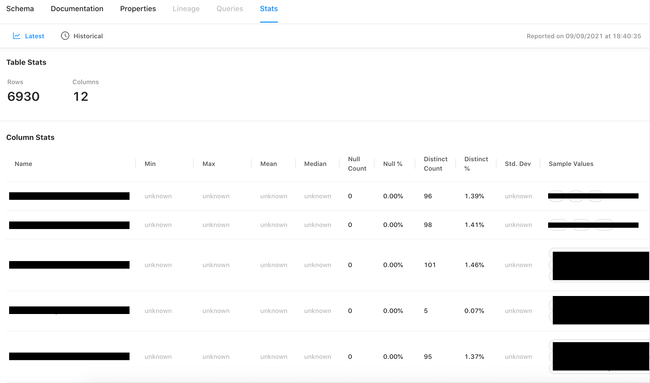
Task: Click distinct count value 96
Action: point(428,196)
